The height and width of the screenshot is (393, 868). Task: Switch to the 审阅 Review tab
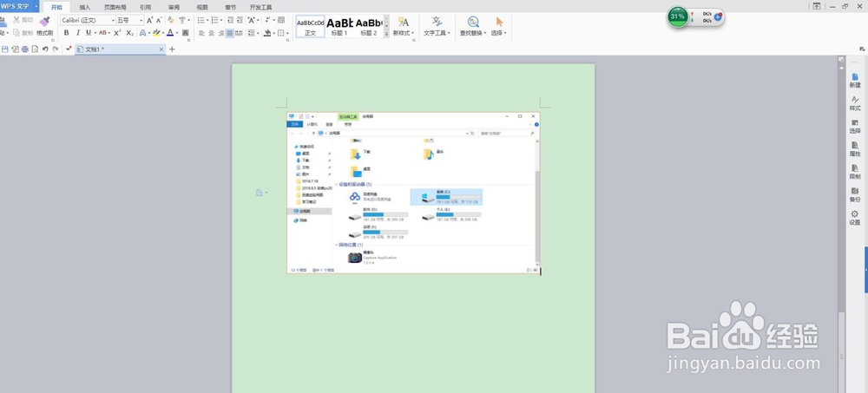(174, 7)
